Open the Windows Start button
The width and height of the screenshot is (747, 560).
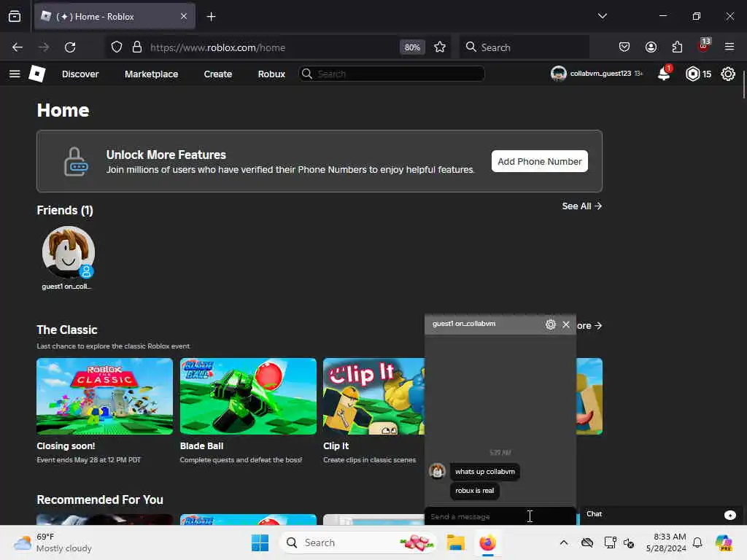point(260,542)
